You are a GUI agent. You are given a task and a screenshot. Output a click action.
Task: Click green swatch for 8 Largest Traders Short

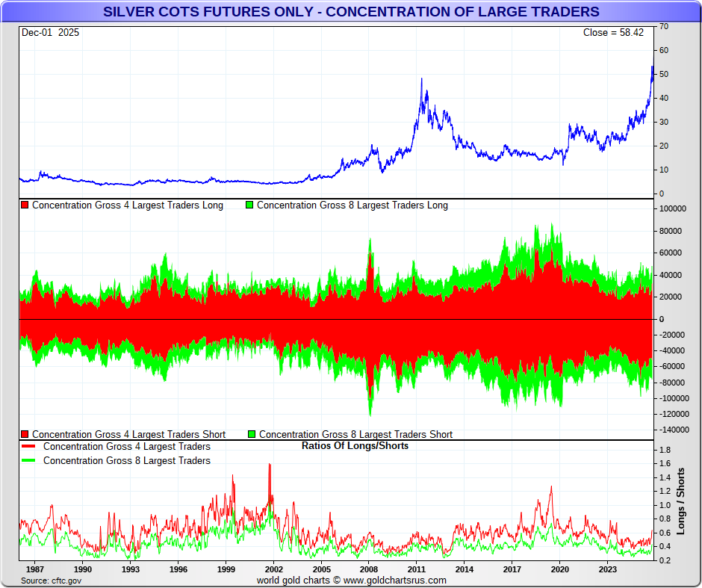point(252,434)
